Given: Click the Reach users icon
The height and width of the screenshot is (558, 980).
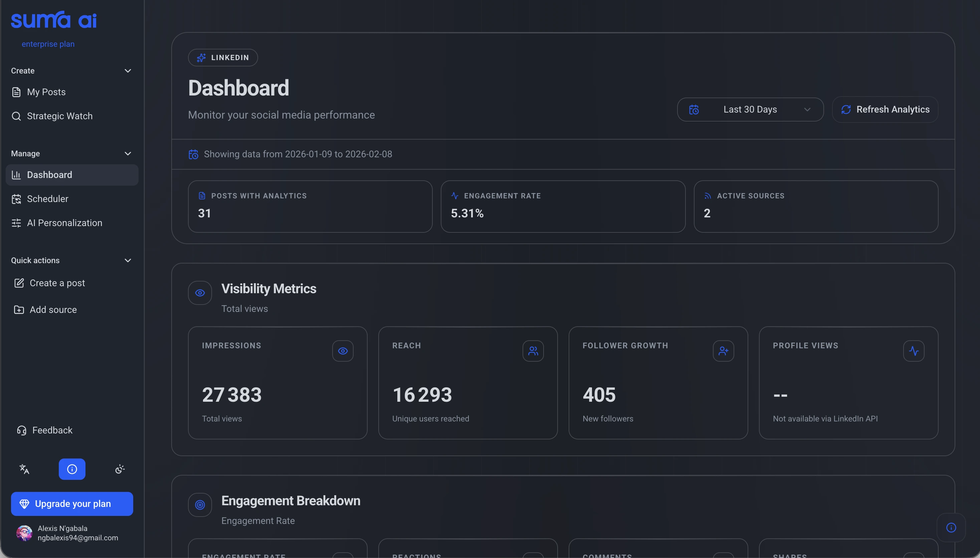Looking at the screenshot, I should [x=533, y=351].
